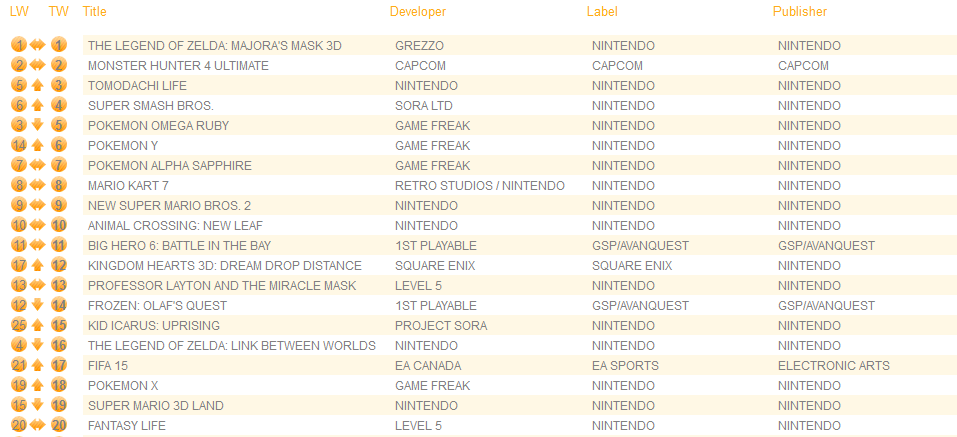Viewport: 957px width, 437px height.
Task: Click developer EA CANADA
Action: (x=428, y=366)
